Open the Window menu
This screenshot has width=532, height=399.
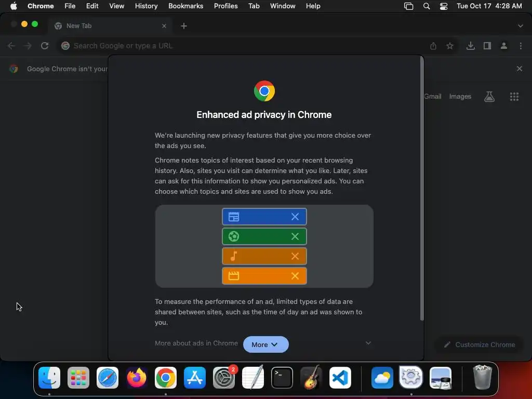pyautogui.click(x=283, y=6)
